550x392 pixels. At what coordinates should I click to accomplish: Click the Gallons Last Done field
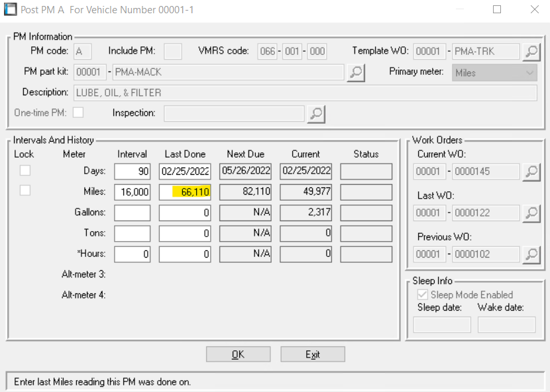pos(185,213)
